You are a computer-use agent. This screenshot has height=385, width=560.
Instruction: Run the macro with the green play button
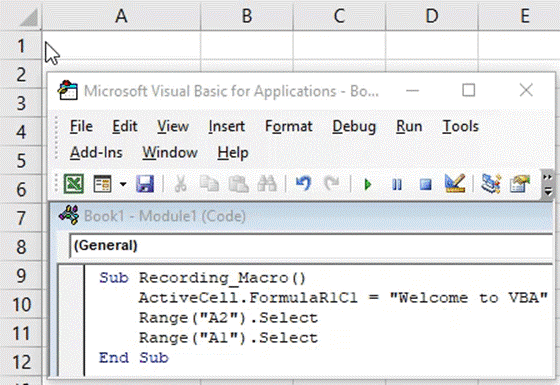pyautogui.click(x=368, y=185)
